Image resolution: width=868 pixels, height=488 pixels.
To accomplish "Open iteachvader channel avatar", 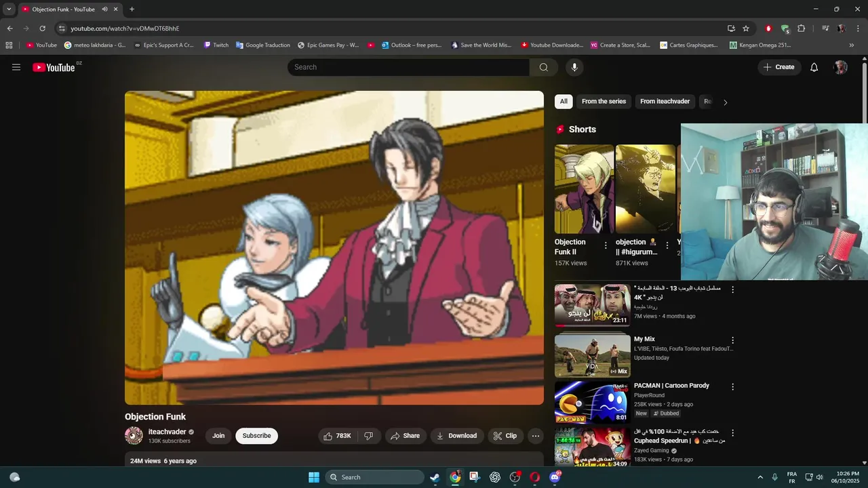I will (134, 436).
